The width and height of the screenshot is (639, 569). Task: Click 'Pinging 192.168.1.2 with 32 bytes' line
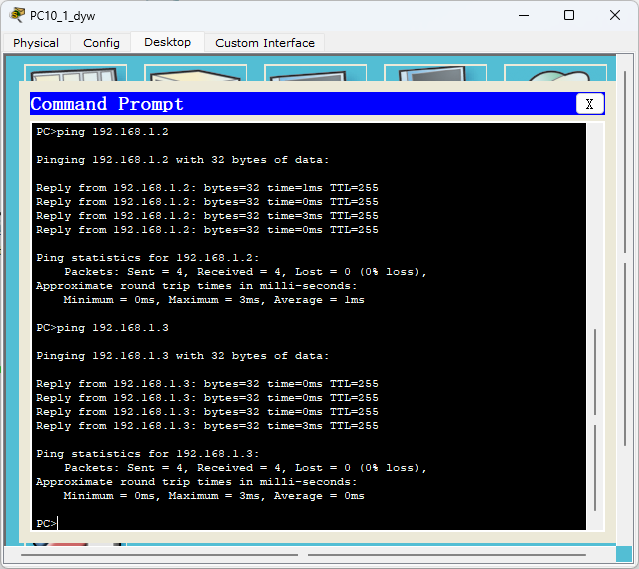182,160
